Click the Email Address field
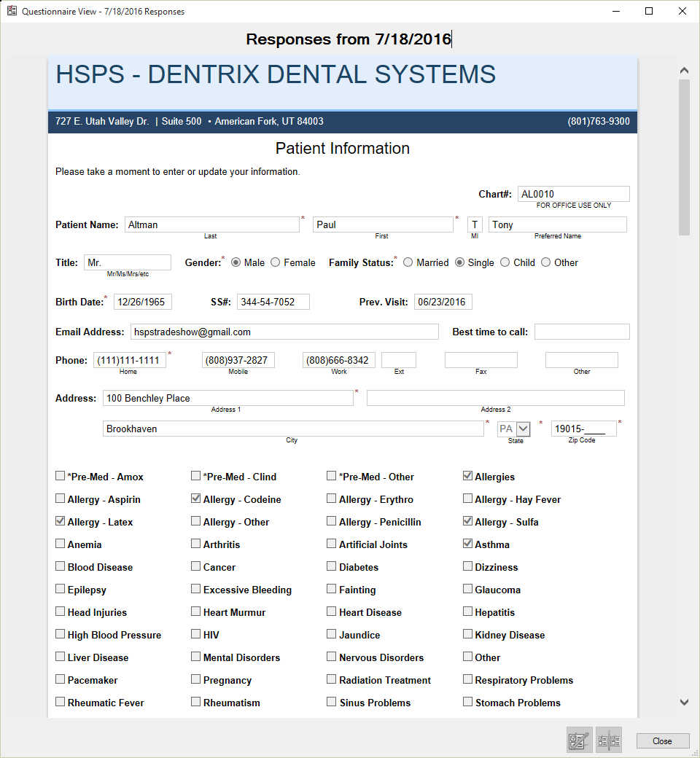This screenshot has height=758, width=700. [x=284, y=332]
